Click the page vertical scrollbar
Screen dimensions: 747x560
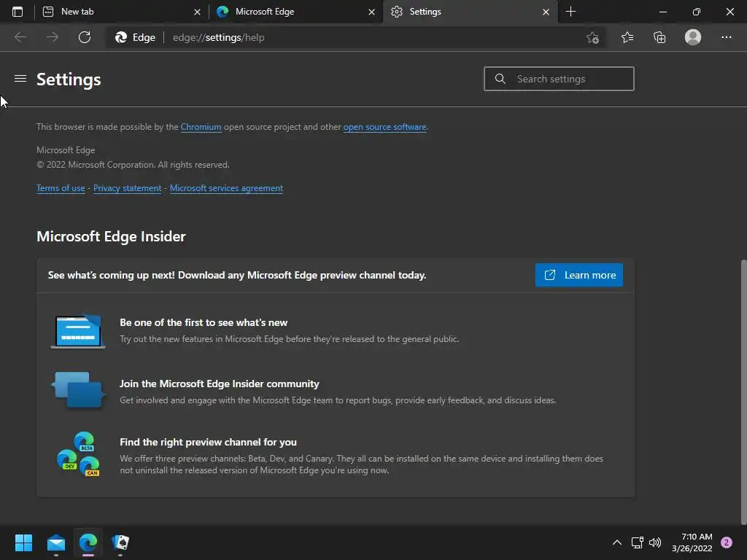[743, 391]
